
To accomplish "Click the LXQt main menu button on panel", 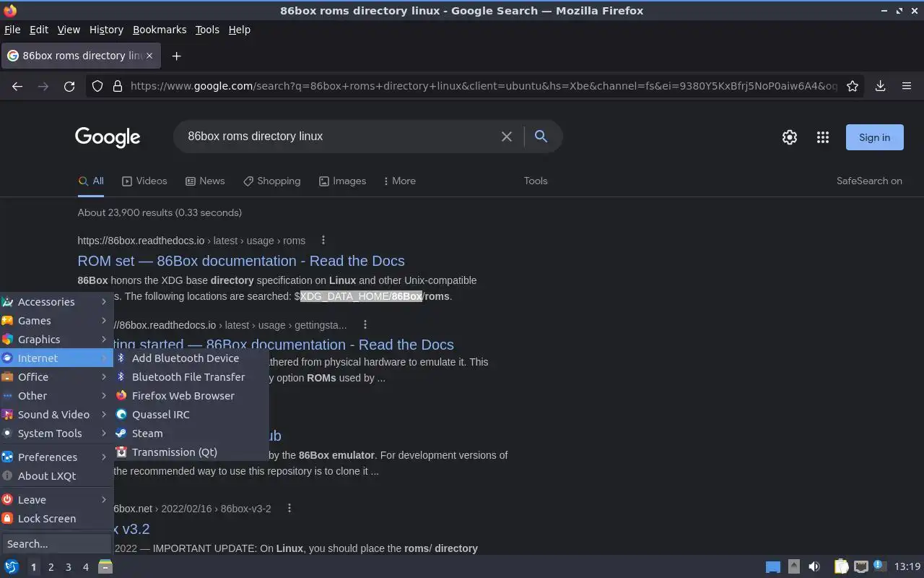I will pyautogui.click(x=12, y=566).
